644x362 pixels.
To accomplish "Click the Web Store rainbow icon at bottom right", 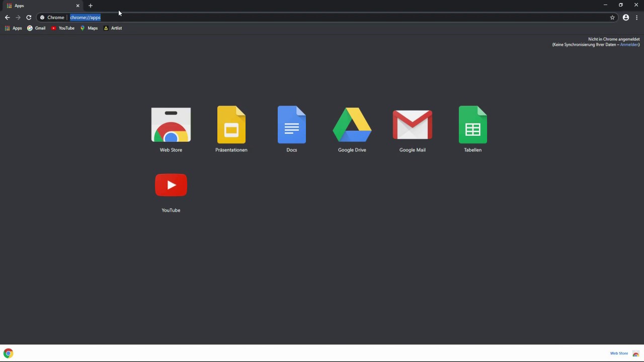I will [x=636, y=353].
